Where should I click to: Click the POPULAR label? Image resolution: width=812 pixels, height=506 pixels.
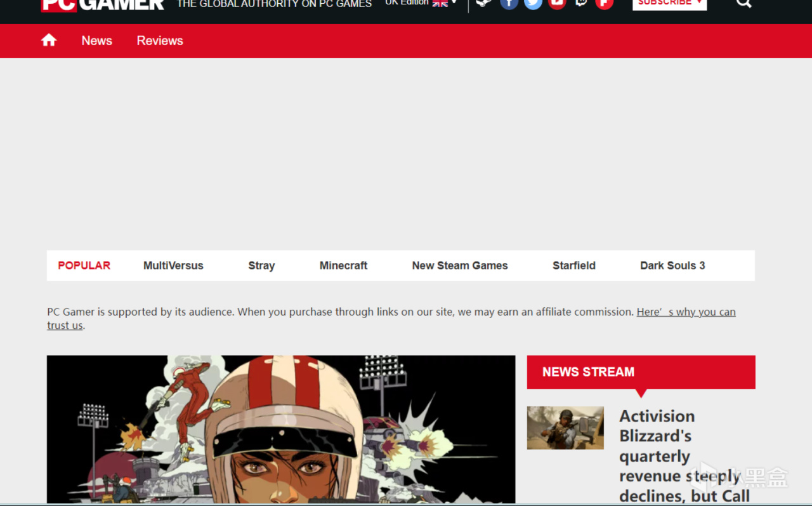tap(84, 265)
